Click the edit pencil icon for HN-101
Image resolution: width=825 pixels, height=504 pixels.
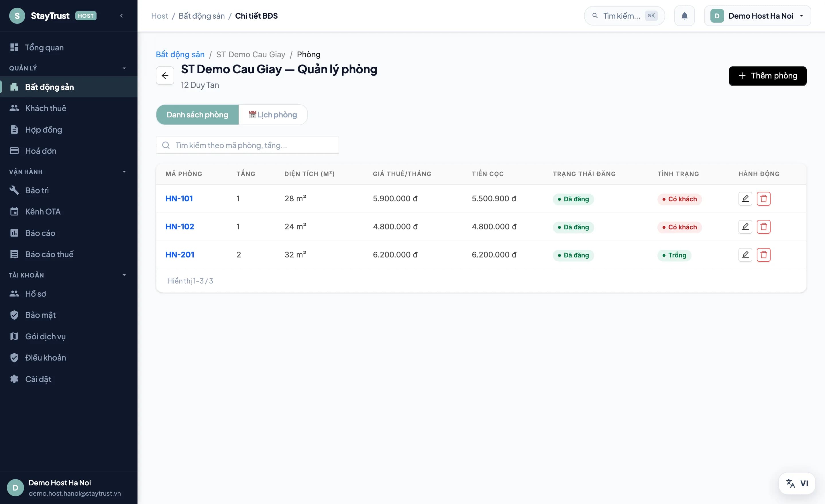point(745,199)
